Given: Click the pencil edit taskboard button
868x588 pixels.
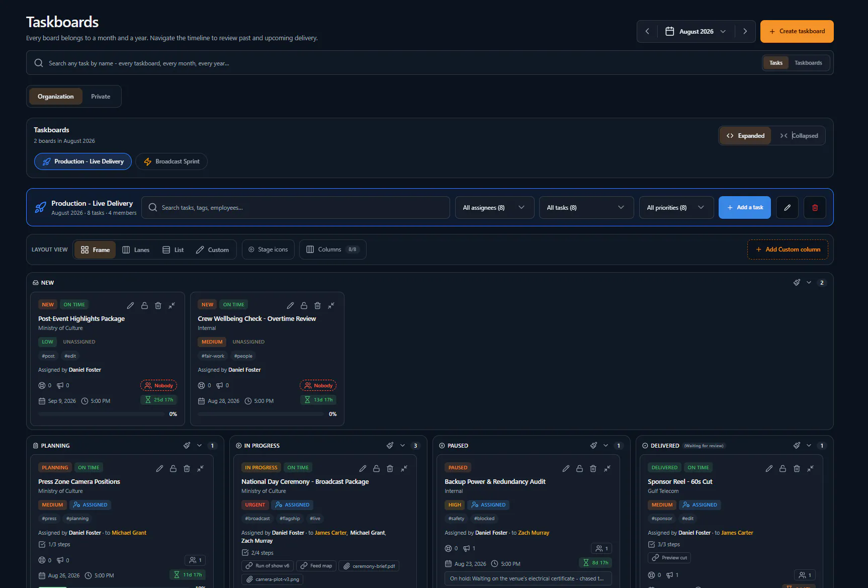Looking at the screenshot, I should click(x=788, y=207).
